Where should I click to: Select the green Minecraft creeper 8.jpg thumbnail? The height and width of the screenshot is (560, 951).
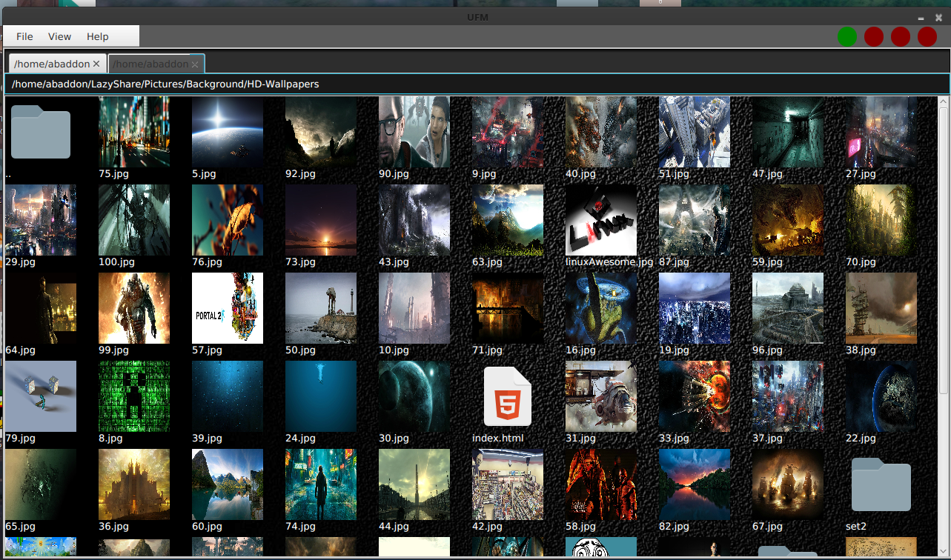pos(134,396)
